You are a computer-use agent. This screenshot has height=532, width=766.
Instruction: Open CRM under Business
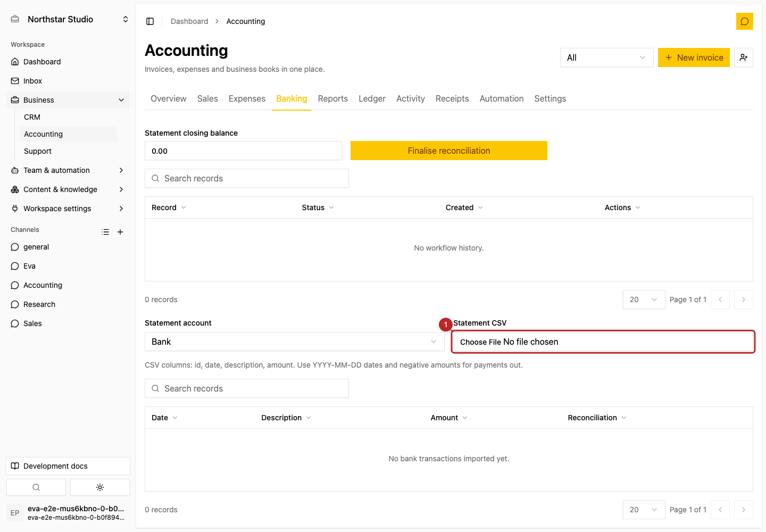(68, 117)
